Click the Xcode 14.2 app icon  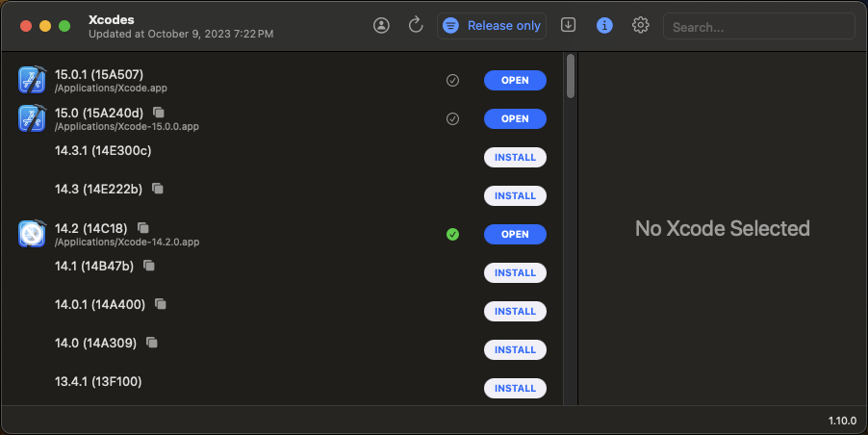[32, 234]
